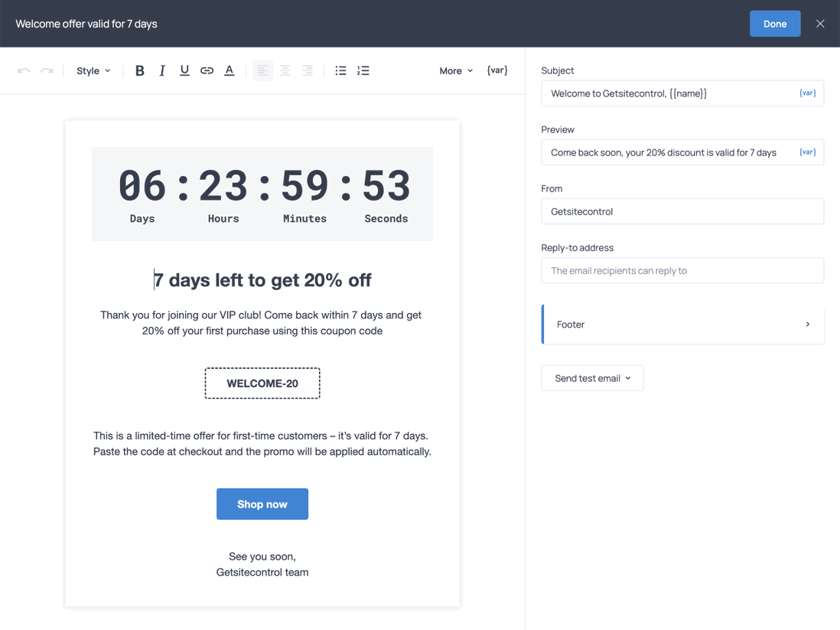
Task: Open the text color tool
Action: point(229,70)
